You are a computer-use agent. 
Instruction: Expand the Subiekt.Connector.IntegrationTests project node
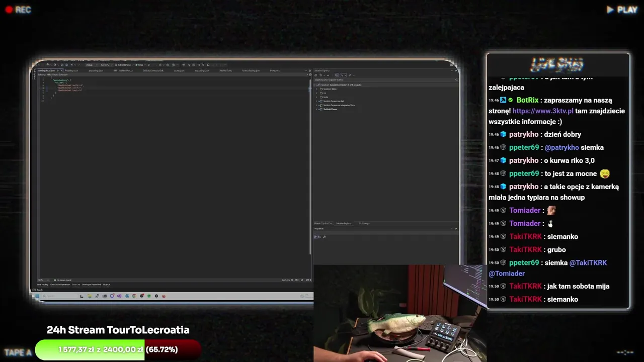pyautogui.click(x=316, y=105)
